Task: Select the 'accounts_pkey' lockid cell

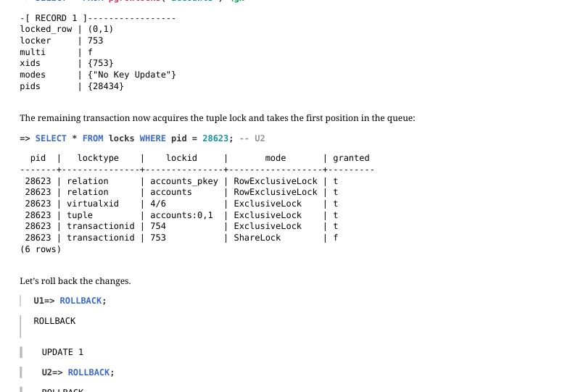Action: click(x=184, y=181)
